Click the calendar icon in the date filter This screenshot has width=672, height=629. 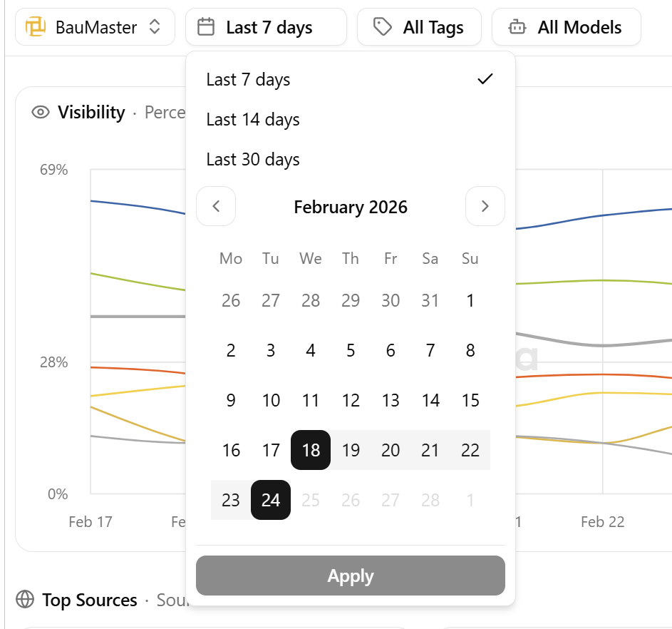207,26
